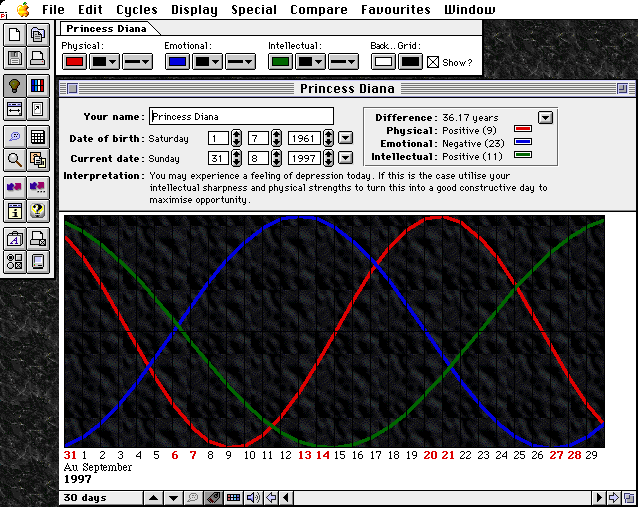Open the Intellectual line colour dropdown

coord(310,62)
